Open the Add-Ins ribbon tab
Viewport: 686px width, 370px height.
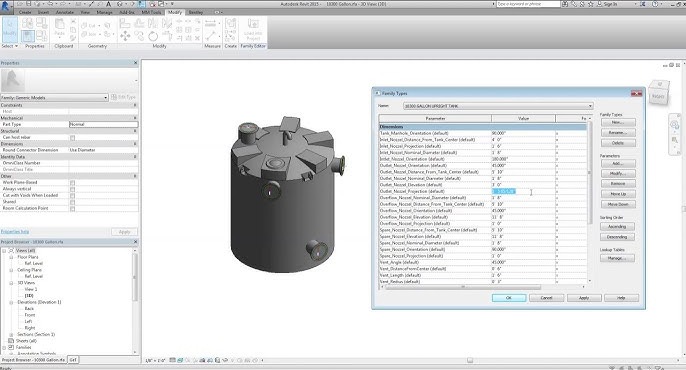pos(127,12)
